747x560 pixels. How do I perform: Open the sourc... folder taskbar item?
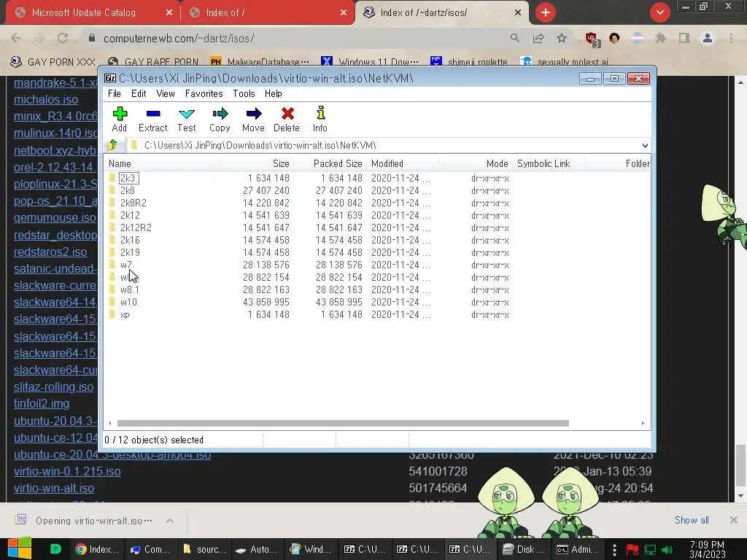coord(205,550)
